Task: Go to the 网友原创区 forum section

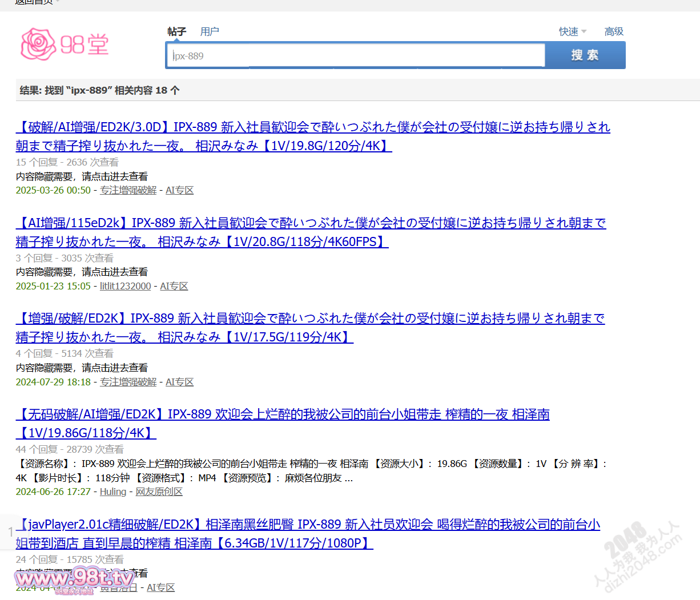Action: point(159,492)
